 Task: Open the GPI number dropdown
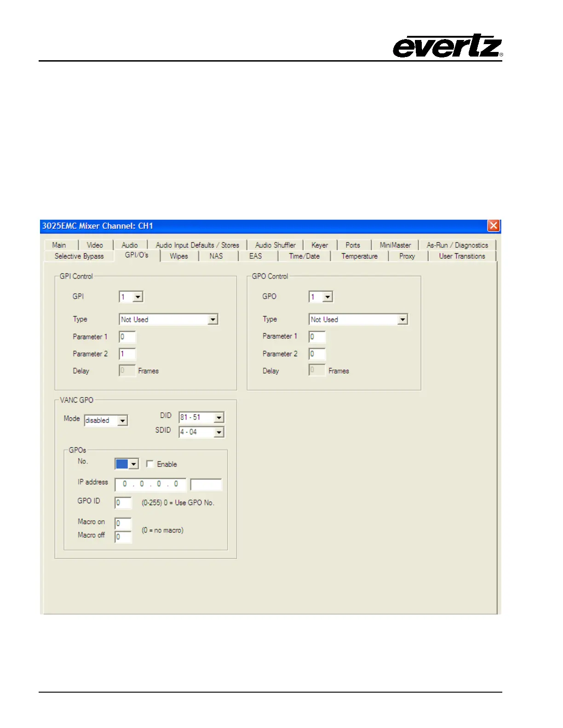pyautogui.click(x=138, y=297)
